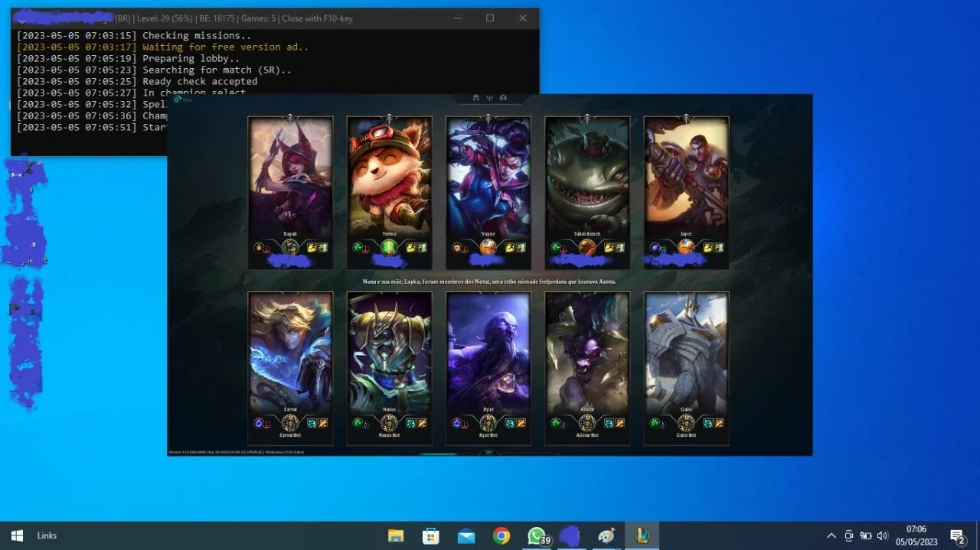Click the "Ready check accepted" log line
The height and width of the screenshot is (550, 980).
pyautogui.click(x=137, y=81)
